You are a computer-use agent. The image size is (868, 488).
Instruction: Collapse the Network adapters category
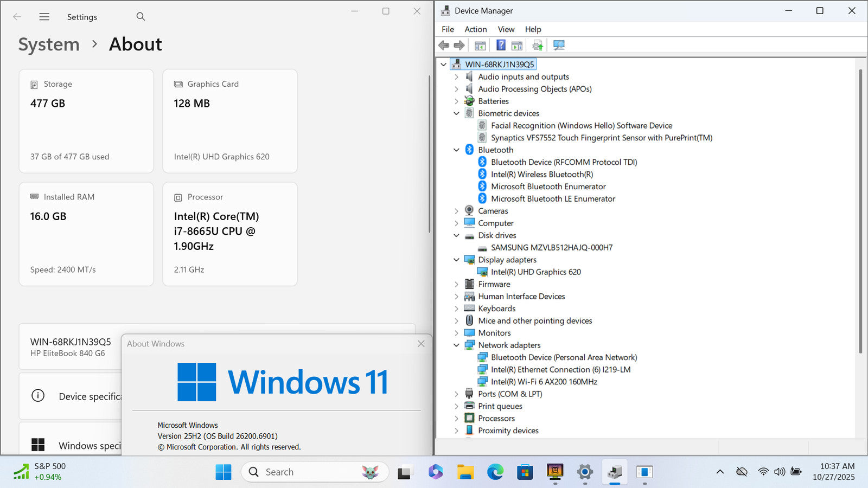(x=456, y=345)
